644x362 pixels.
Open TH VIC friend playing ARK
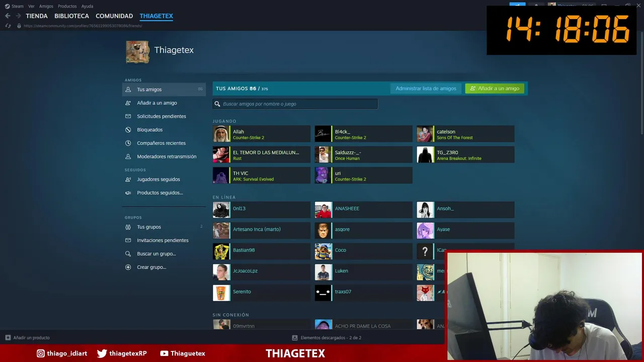coord(261,175)
